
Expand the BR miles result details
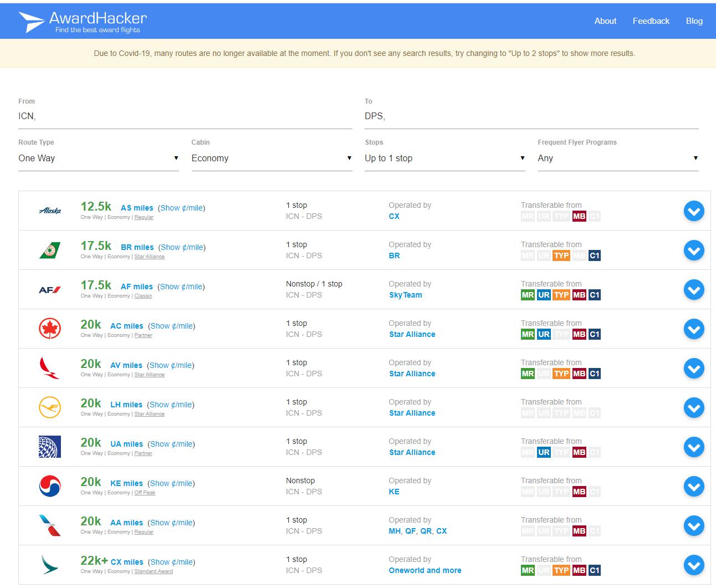[x=694, y=250]
